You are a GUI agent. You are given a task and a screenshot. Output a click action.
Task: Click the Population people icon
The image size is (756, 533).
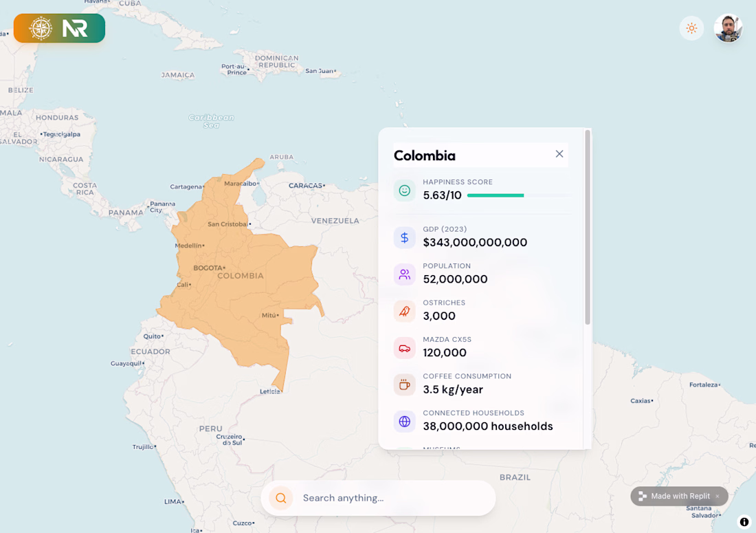tap(405, 274)
